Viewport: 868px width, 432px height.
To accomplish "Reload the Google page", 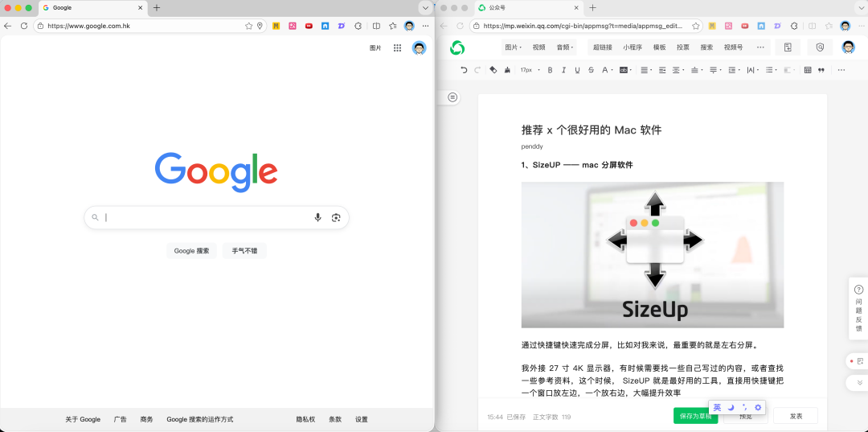I will (x=24, y=26).
